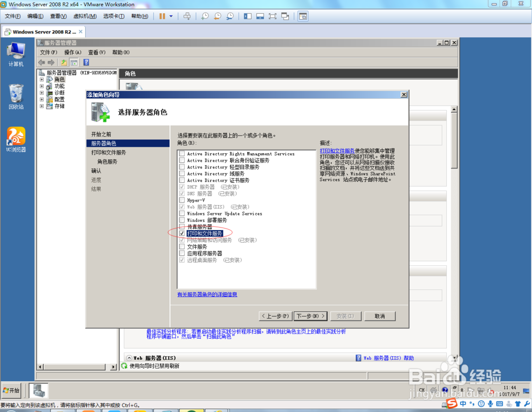Click the send Ctrl+Alt+Del toolbar icon
The width and height of the screenshot is (532, 412).
coord(187,16)
